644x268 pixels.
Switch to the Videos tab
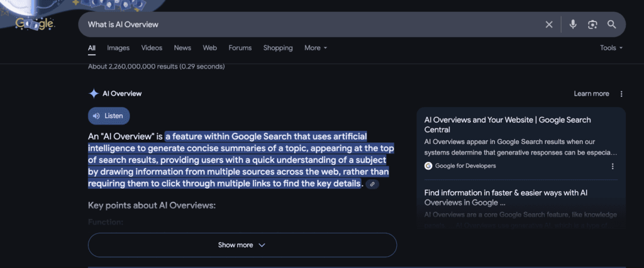coord(152,48)
